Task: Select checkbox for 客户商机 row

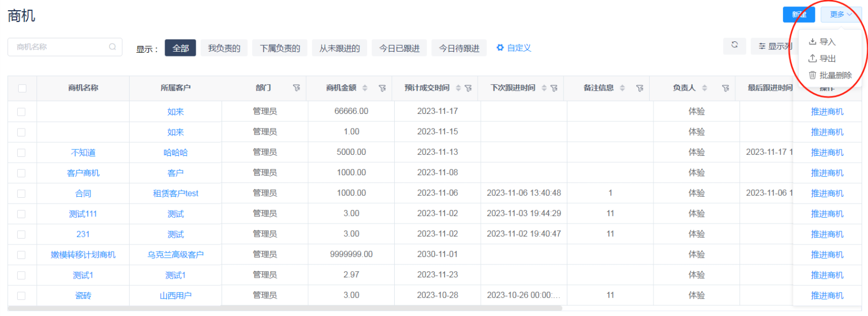Action: (22, 173)
